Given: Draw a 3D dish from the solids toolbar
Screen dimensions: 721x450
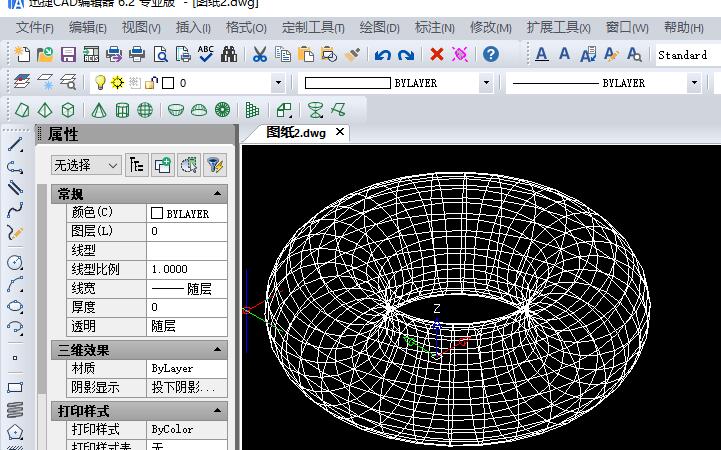Looking at the screenshot, I should click(x=176, y=110).
